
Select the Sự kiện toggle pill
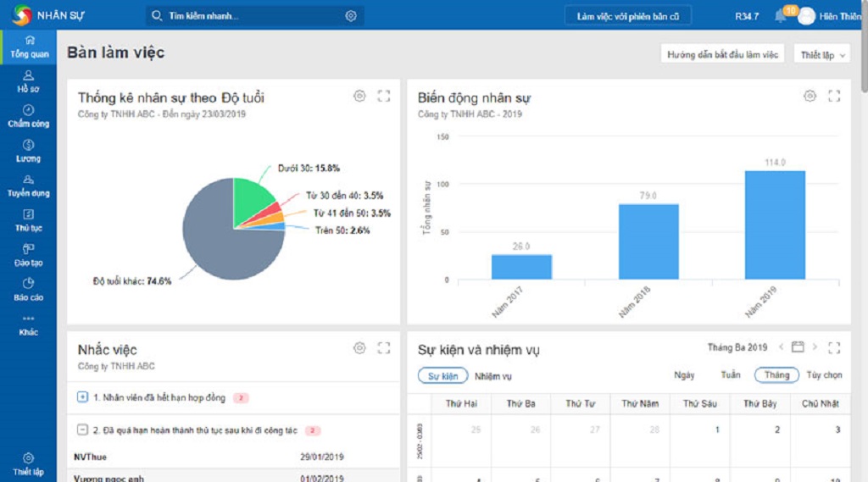[x=442, y=376]
